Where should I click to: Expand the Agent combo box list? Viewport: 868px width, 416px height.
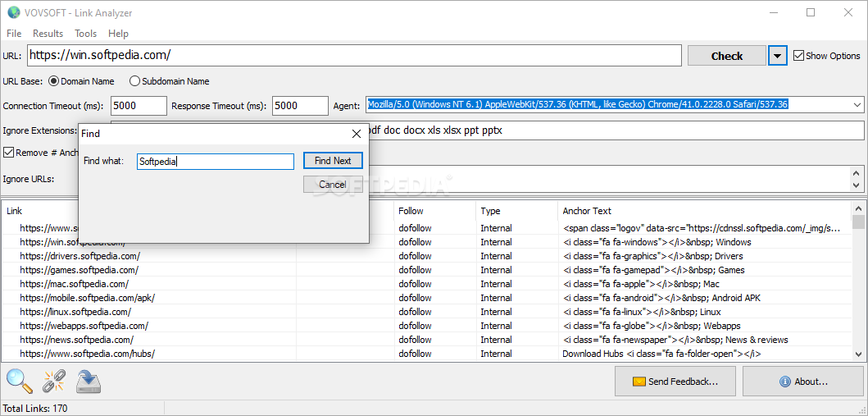pyautogui.click(x=857, y=104)
